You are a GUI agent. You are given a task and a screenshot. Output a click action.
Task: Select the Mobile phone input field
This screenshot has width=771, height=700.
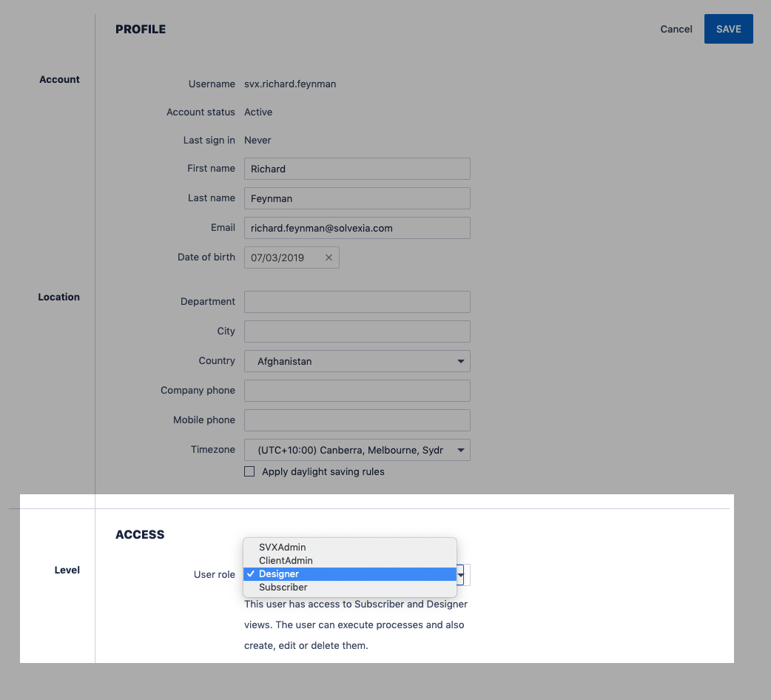(357, 420)
